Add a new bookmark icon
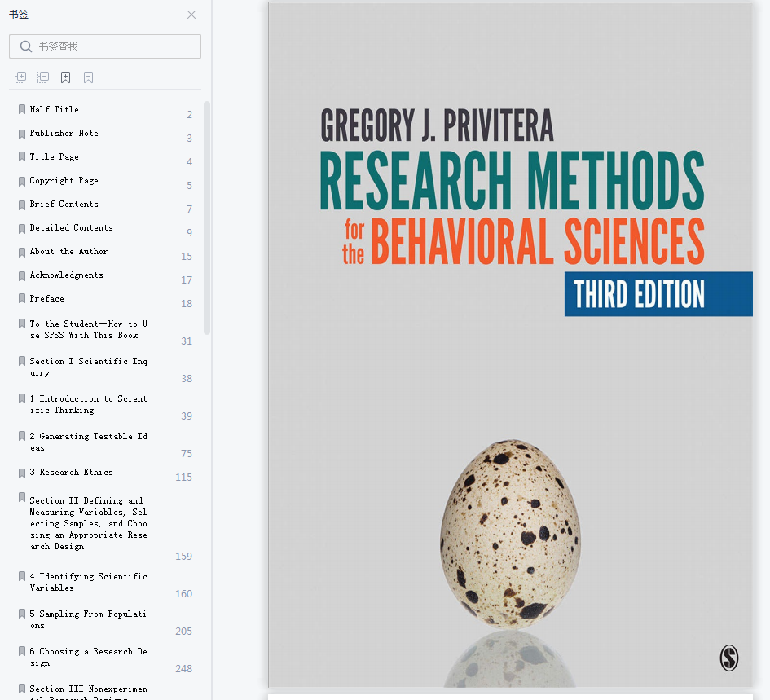Screen dimensions: 770x700 point(65,77)
